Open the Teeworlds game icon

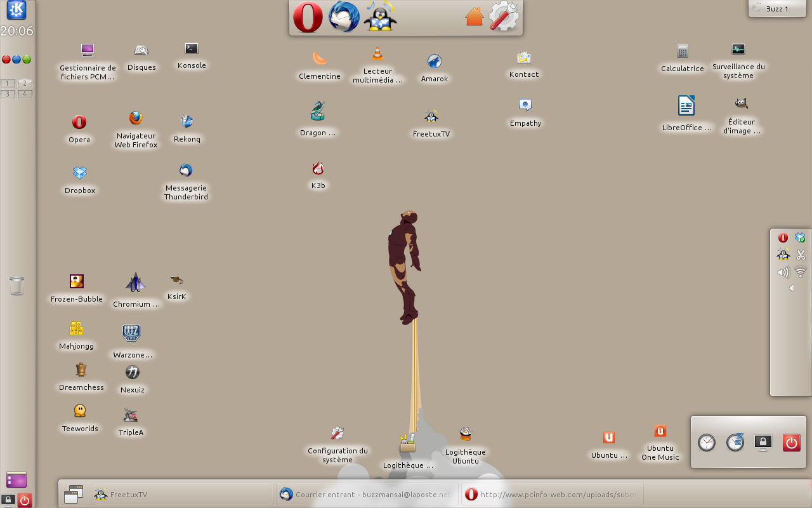tap(80, 411)
